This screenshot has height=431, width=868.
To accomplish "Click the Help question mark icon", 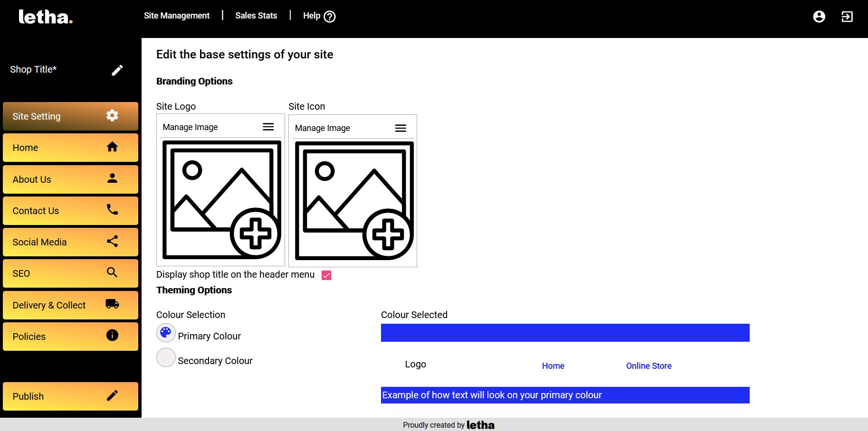I will point(330,17).
